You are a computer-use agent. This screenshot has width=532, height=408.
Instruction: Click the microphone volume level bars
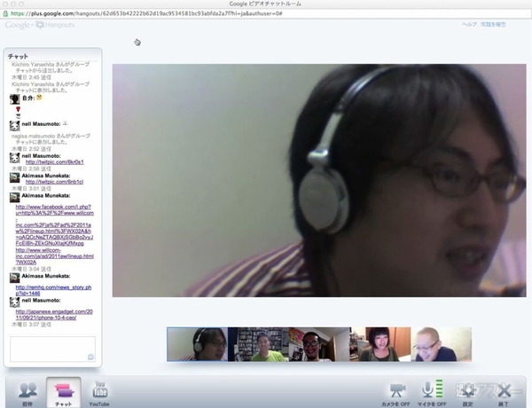440,388
